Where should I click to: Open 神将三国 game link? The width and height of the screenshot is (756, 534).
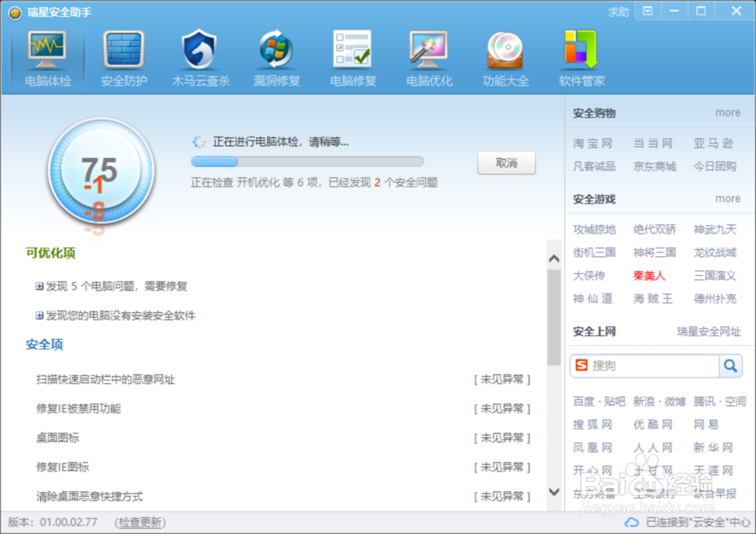654,252
